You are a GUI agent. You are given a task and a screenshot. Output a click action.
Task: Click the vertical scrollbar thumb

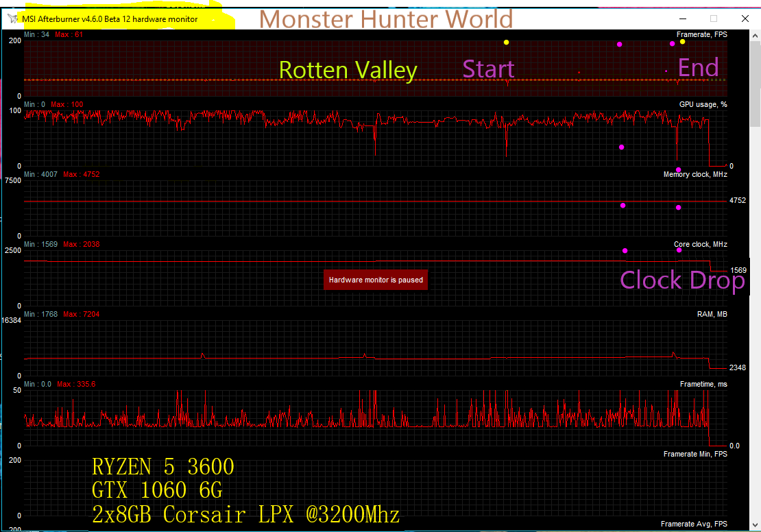click(756, 84)
